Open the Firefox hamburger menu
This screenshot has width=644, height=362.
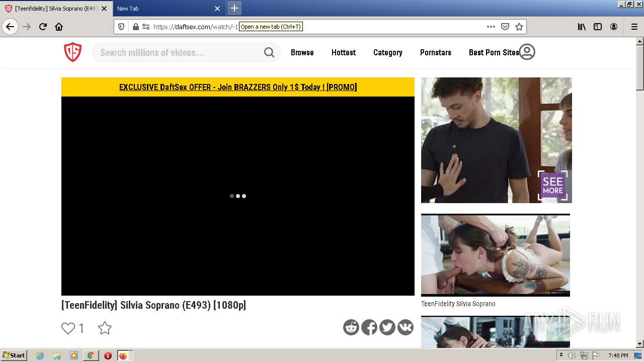point(634,27)
